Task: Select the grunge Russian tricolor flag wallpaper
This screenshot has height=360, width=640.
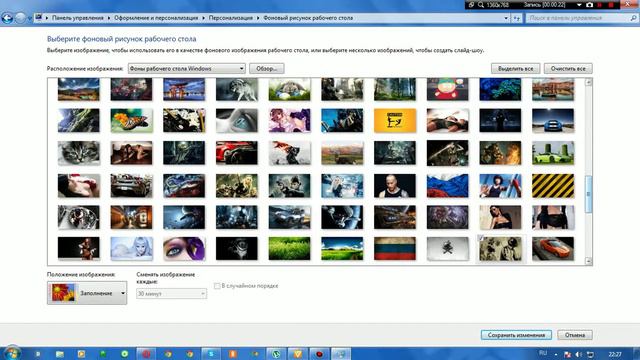Action: (395, 248)
